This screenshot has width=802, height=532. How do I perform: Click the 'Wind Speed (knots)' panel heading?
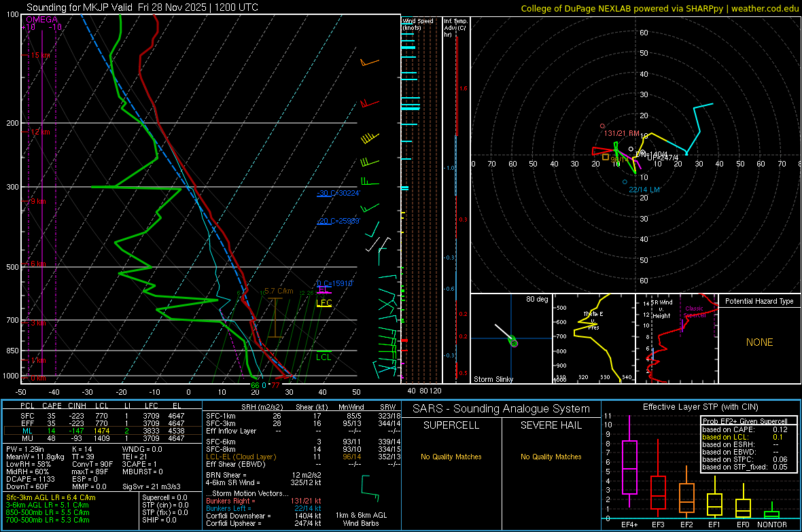click(x=418, y=24)
